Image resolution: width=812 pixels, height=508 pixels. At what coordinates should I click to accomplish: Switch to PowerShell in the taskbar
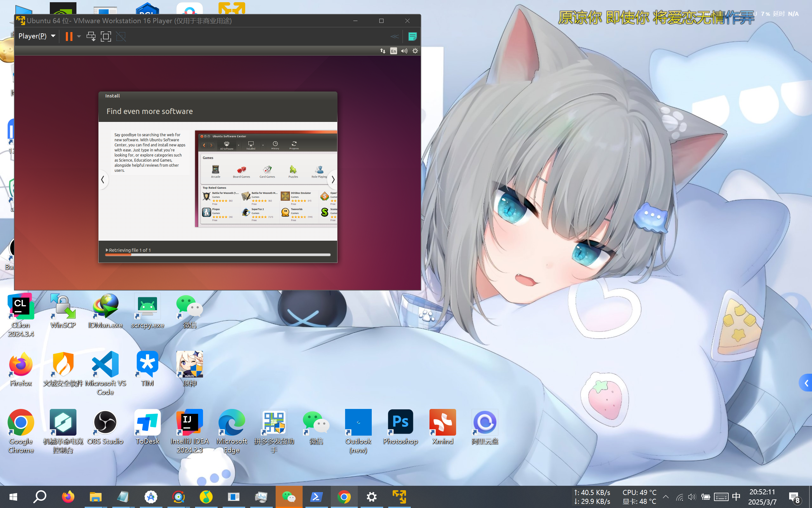(x=317, y=497)
